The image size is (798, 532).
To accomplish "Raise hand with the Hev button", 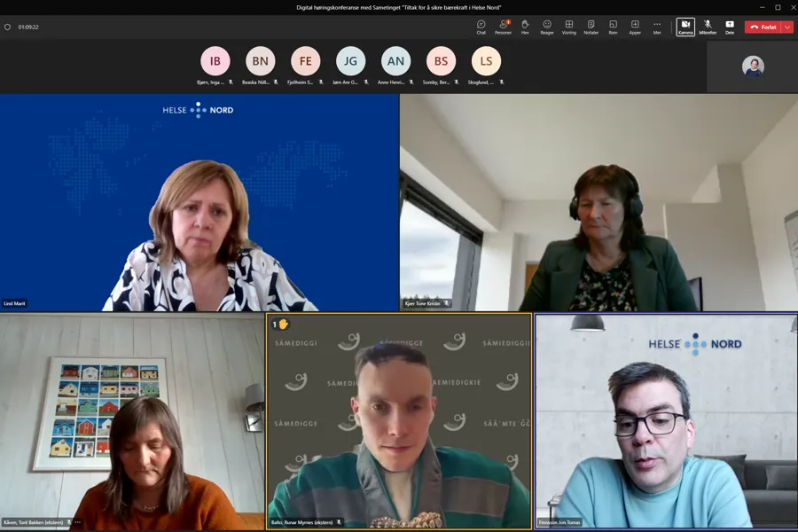I will pyautogui.click(x=525, y=27).
